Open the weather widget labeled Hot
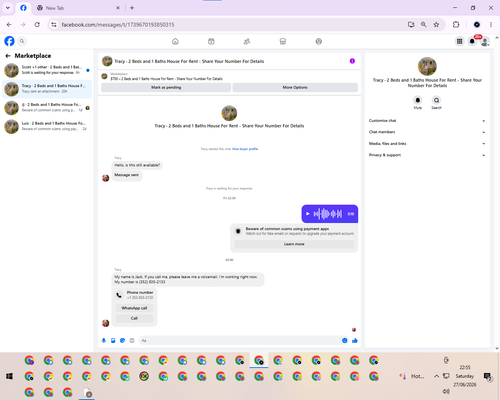Screen dimensions: 500x400 [412, 376]
